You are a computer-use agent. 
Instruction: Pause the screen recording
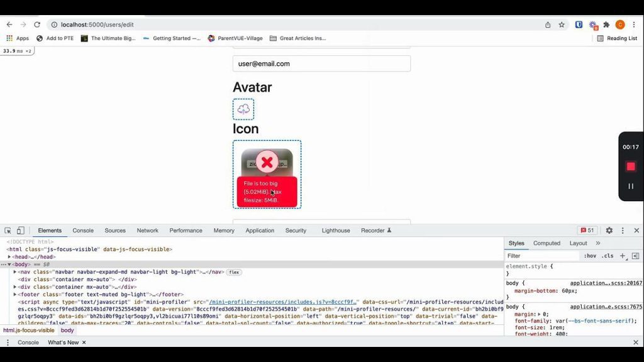click(630, 186)
